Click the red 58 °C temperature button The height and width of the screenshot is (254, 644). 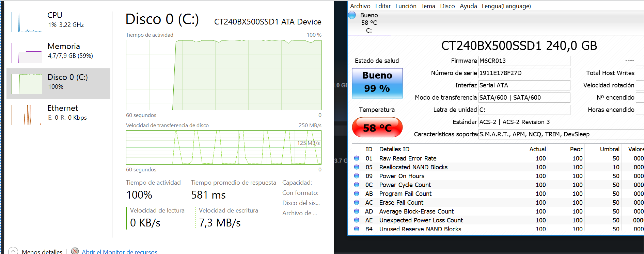click(x=377, y=127)
